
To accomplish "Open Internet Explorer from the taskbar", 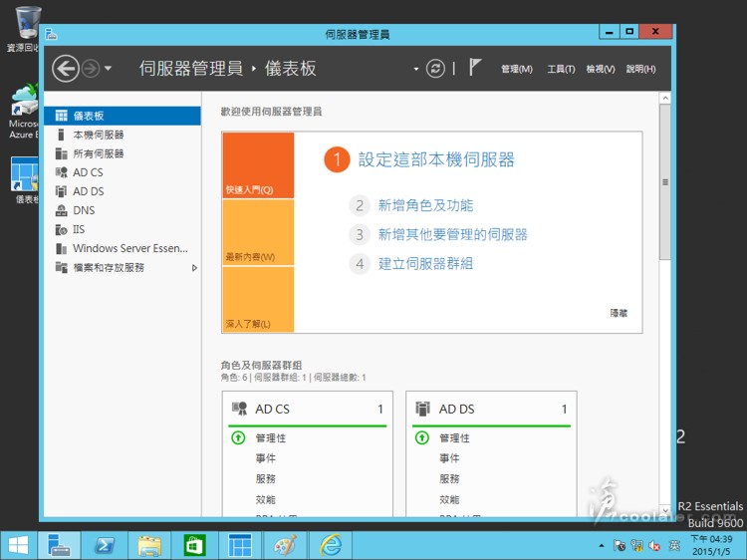I will [331, 545].
